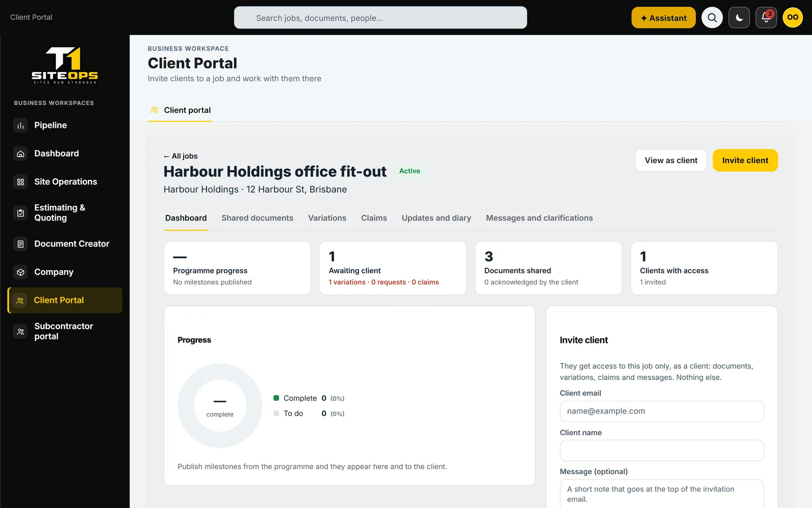Go back to All jobs
The width and height of the screenshot is (812, 508).
pyautogui.click(x=181, y=156)
